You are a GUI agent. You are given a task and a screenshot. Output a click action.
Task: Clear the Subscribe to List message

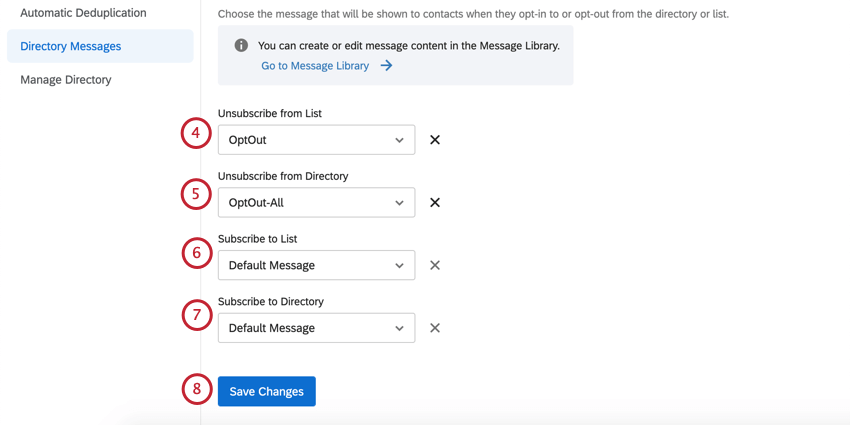pos(435,265)
